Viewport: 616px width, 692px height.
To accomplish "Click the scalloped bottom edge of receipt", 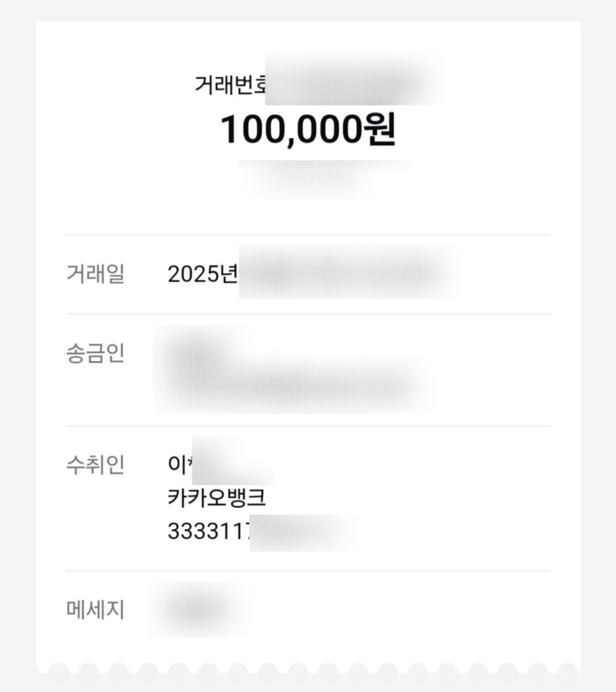I will coord(308,670).
